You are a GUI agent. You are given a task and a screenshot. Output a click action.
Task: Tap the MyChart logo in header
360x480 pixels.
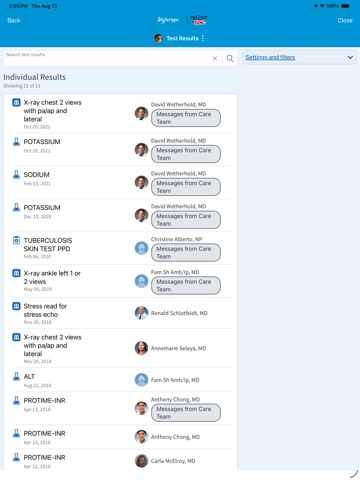199,20
